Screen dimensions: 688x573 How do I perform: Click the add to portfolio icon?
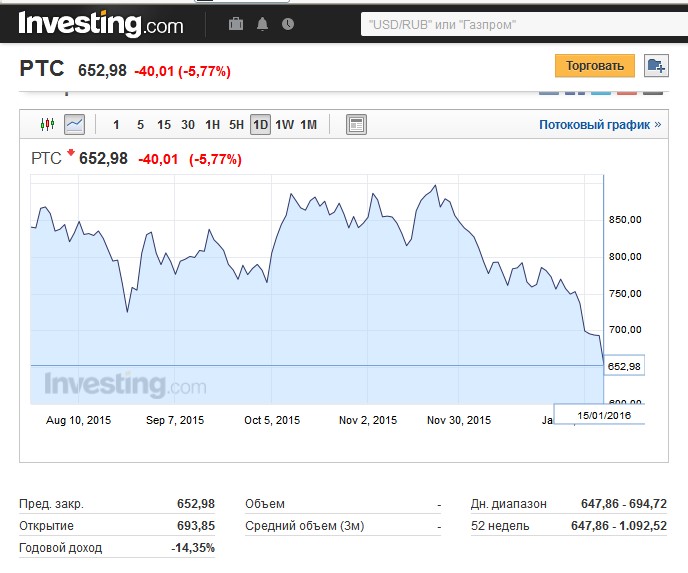pos(656,66)
